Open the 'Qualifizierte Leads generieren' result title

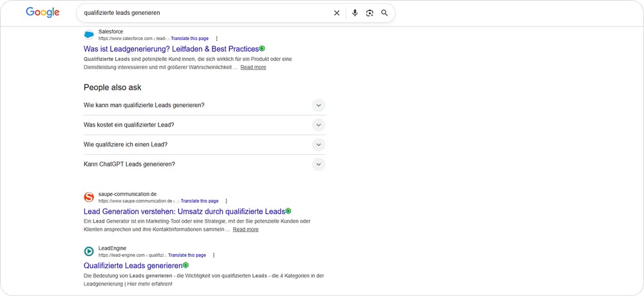(x=133, y=266)
